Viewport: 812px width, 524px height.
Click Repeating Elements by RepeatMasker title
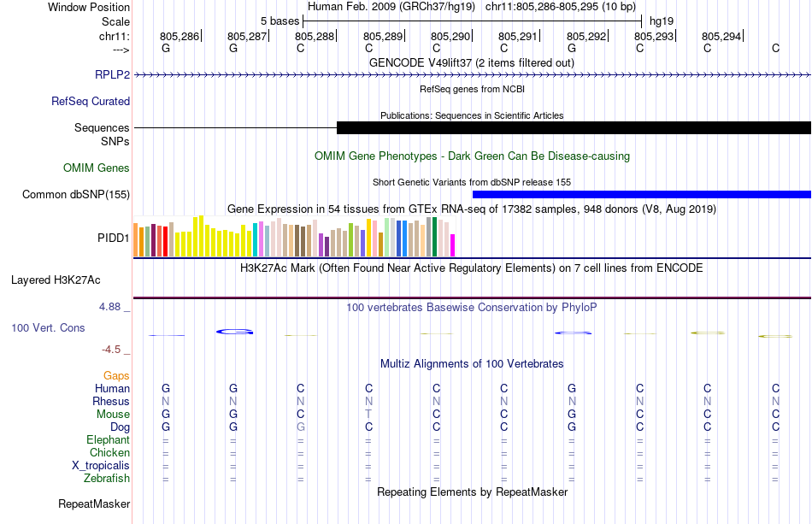pos(472,492)
